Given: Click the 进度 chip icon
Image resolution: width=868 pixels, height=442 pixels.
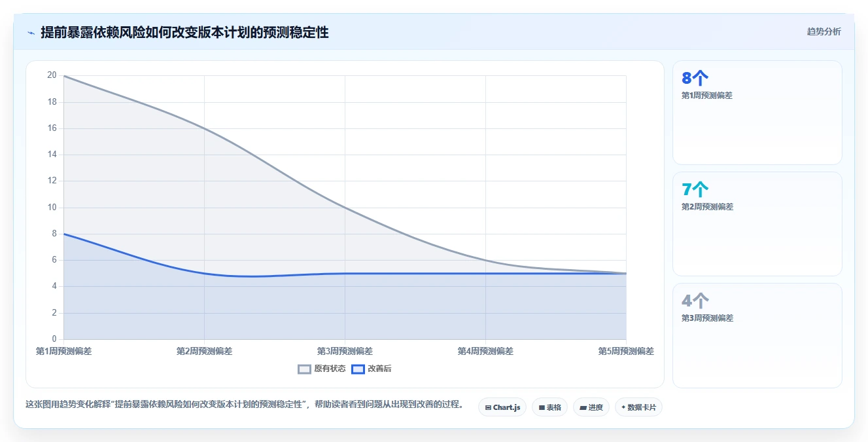Looking at the screenshot, I should (583, 407).
